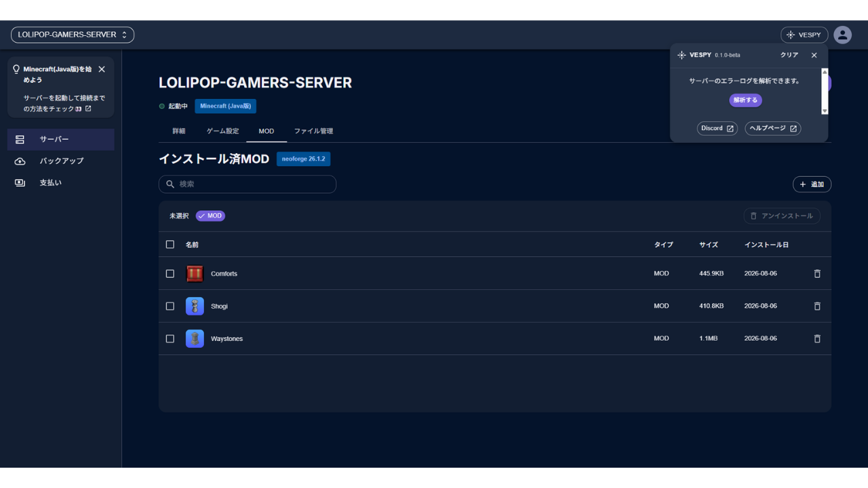The height and width of the screenshot is (488, 868).
Task: Click the VESPY button in the top bar
Action: click(x=804, y=35)
